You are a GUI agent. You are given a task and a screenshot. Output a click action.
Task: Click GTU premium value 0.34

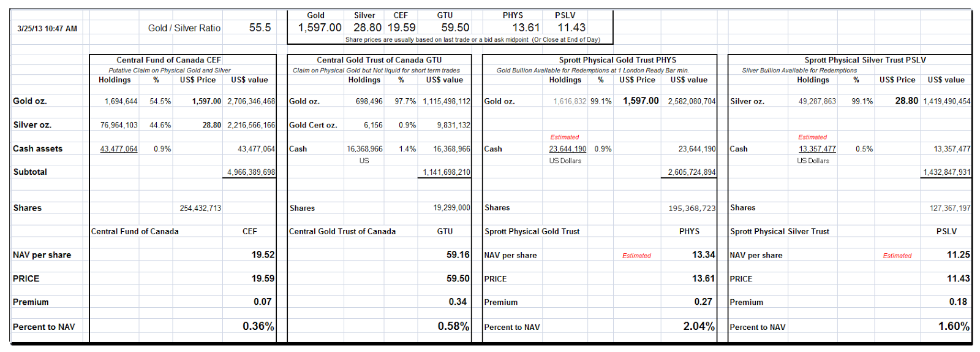(x=458, y=302)
